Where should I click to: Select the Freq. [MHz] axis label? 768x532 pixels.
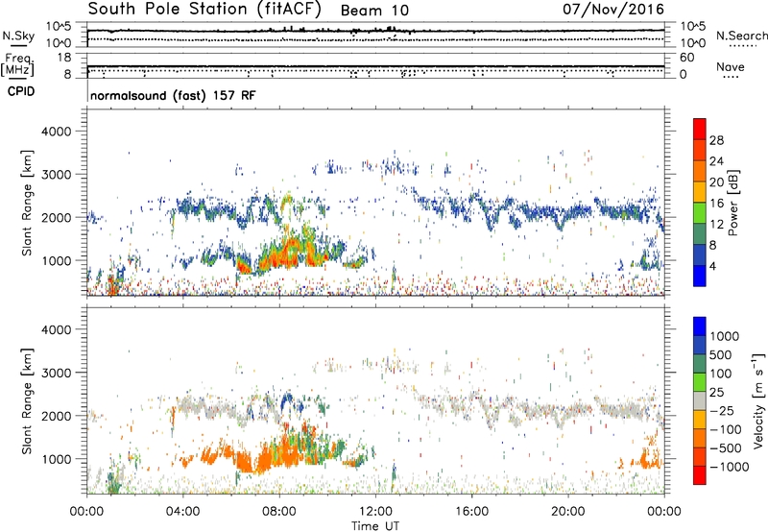tap(17, 65)
